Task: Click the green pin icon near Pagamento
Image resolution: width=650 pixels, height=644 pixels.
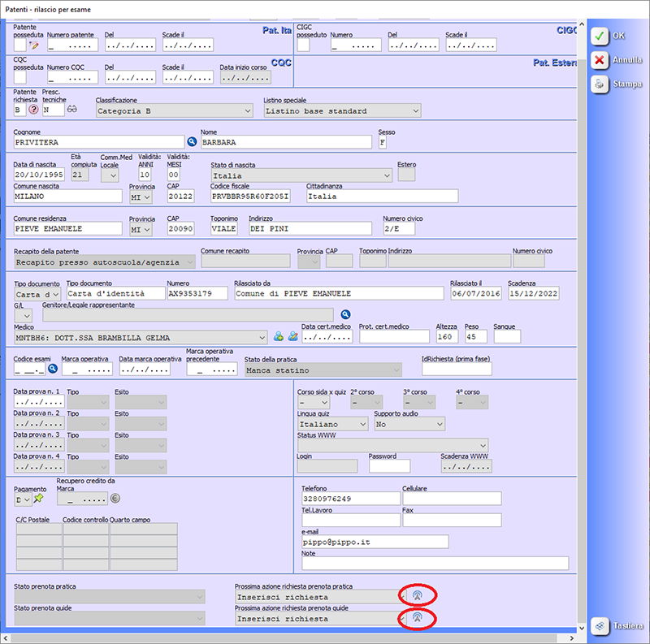Action: click(38, 499)
